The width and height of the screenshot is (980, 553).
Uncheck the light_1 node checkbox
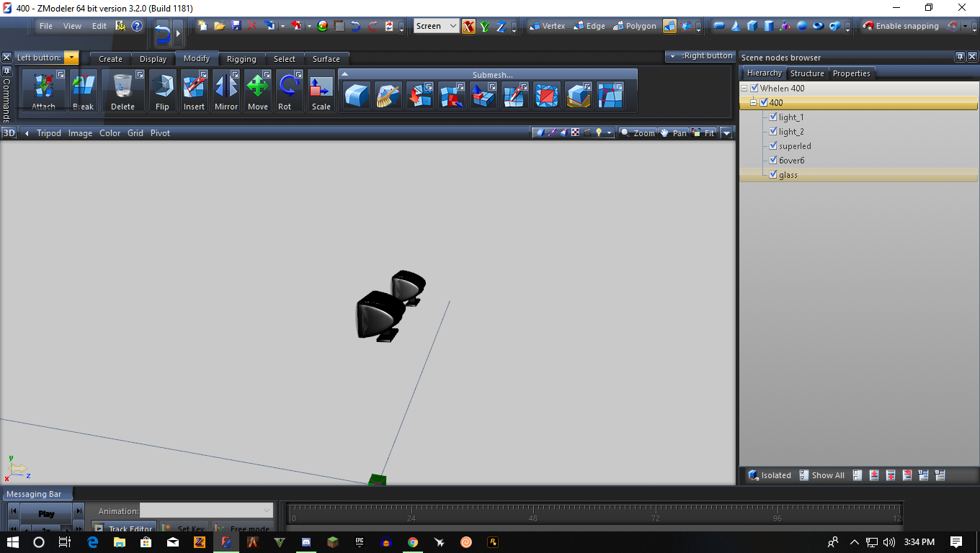coord(773,117)
